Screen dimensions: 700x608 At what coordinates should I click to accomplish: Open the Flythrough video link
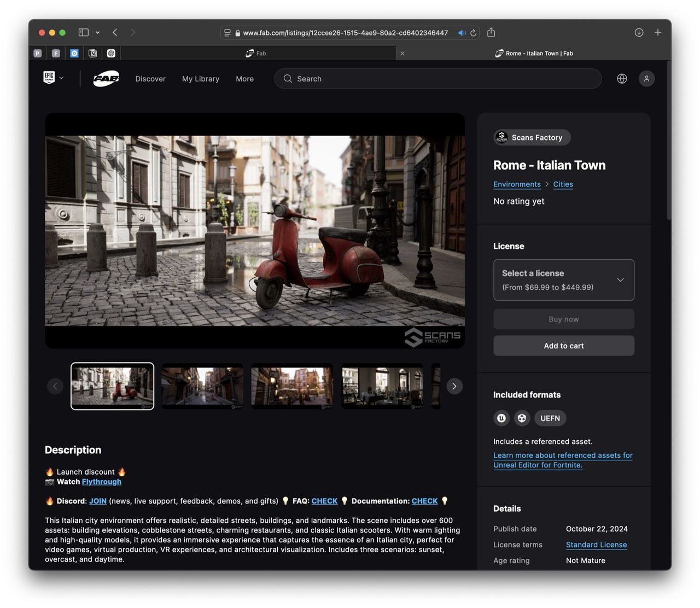pos(102,482)
